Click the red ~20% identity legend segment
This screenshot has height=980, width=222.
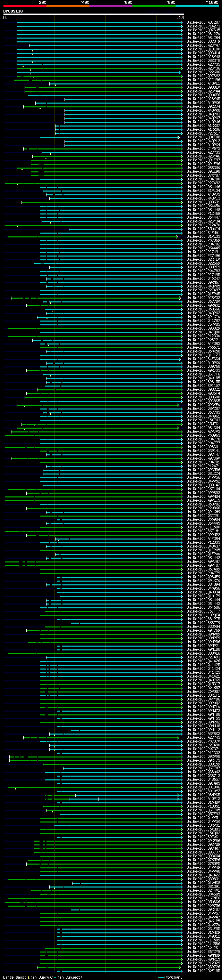tap(25, 6)
